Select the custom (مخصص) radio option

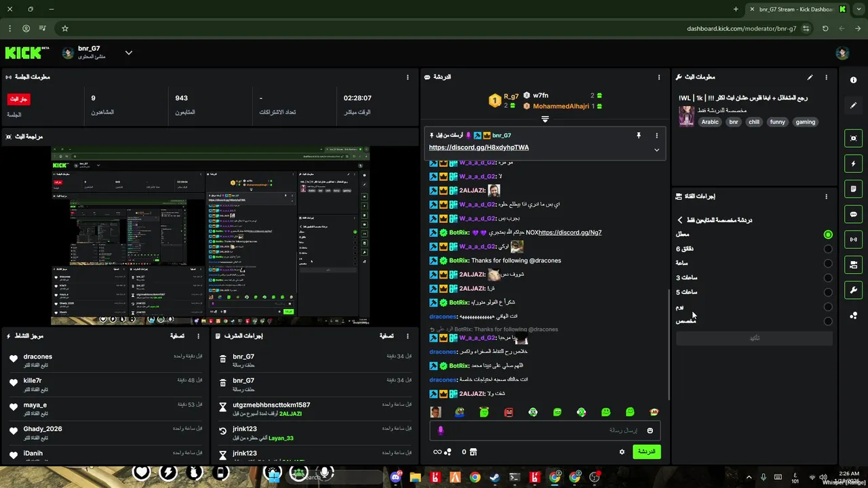tap(828, 321)
